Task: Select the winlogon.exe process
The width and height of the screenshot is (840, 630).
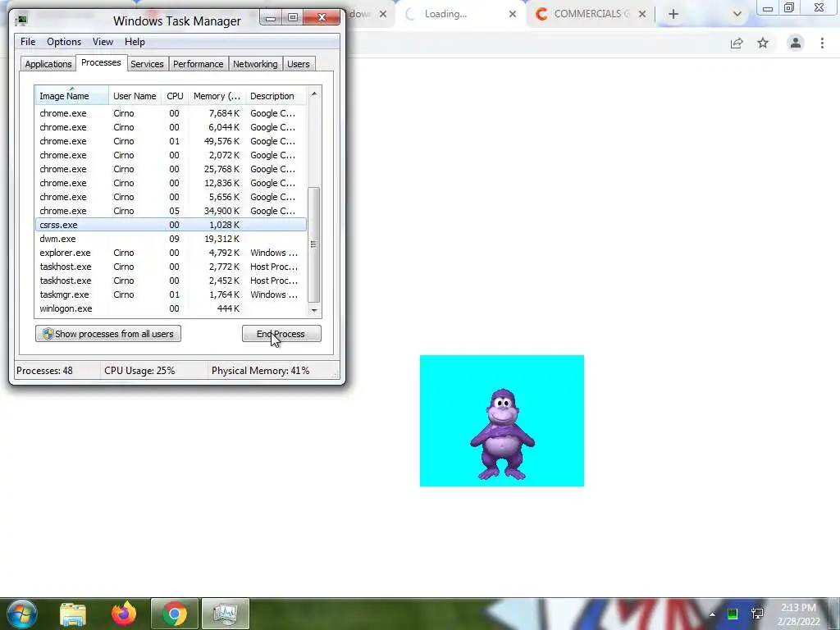Action: point(171,308)
